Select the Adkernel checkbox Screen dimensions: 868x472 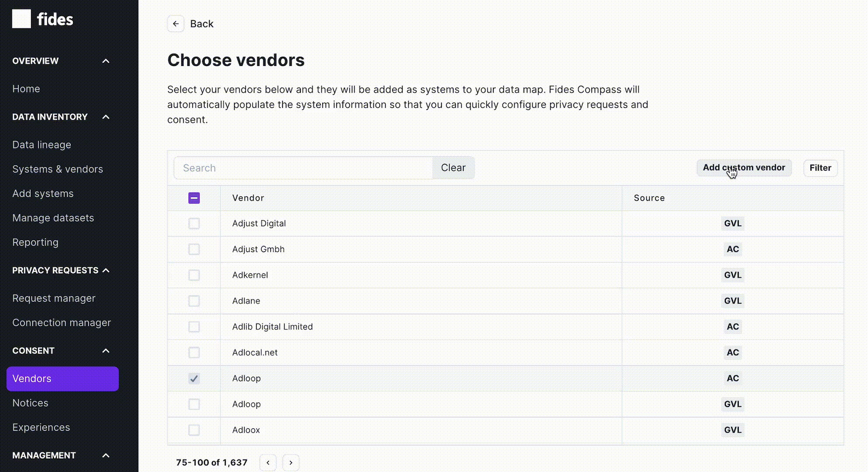click(x=194, y=275)
